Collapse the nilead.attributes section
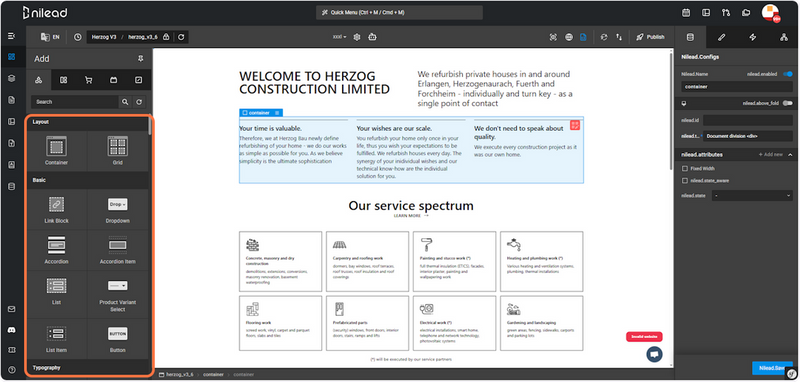Viewport: 800px width, 382px height. [x=791, y=154]
